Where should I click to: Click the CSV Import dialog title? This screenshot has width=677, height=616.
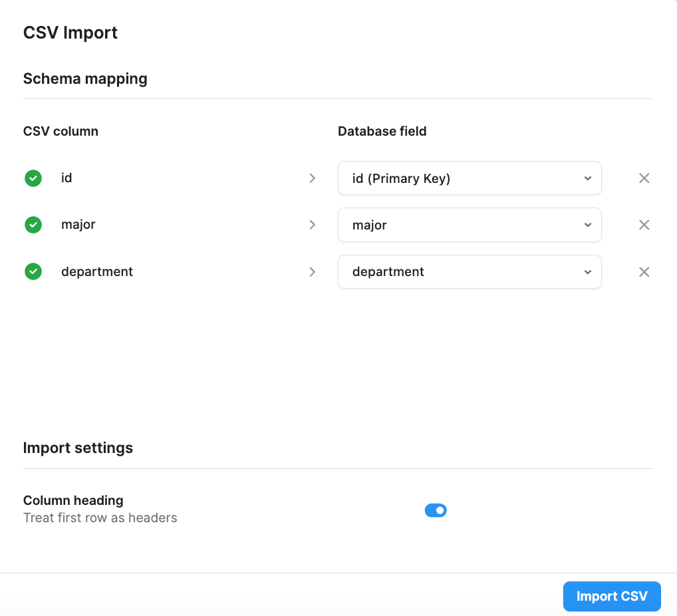[x=70, y=33]
